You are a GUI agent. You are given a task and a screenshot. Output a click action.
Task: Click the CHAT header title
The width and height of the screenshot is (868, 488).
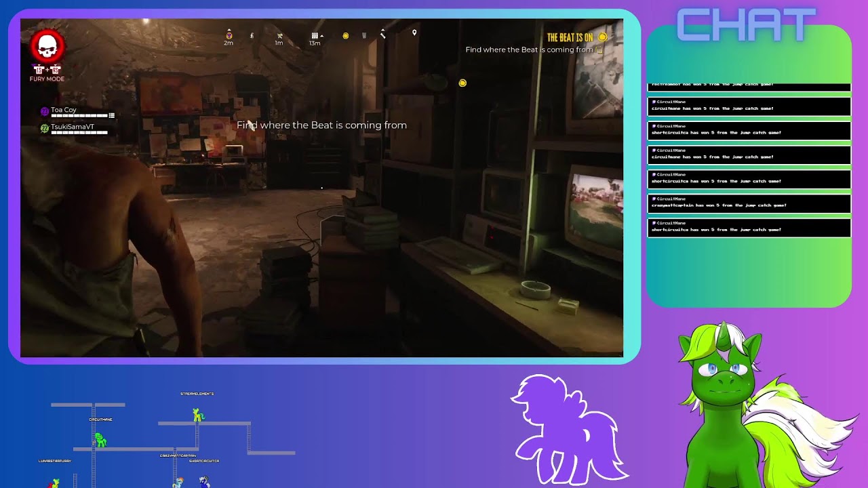tap(746, 26)
